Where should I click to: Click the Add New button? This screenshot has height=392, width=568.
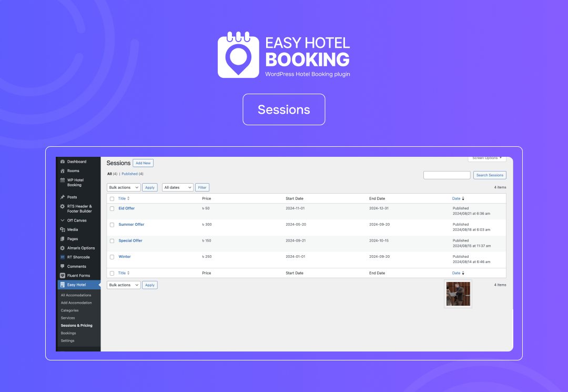click(143, 163)
